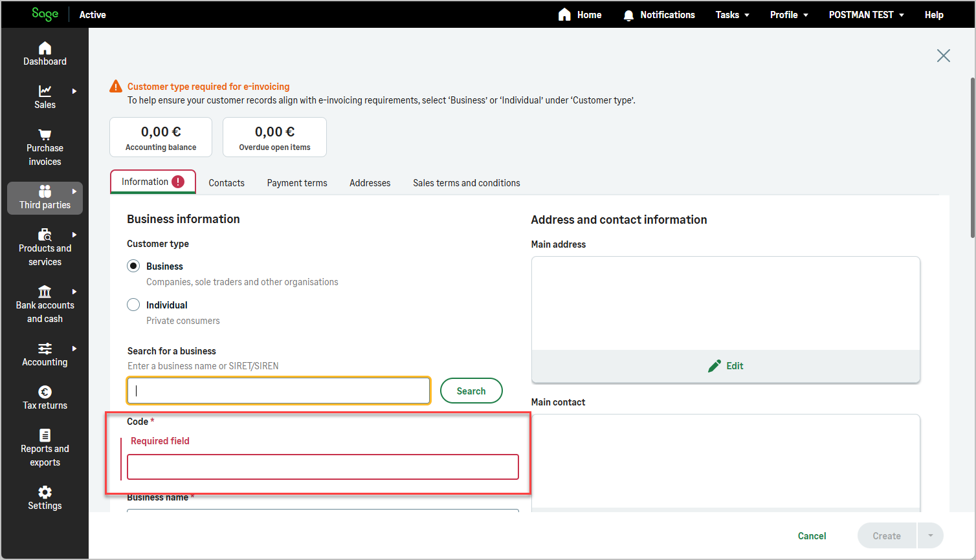Open the Tax returns euro icon
This screenshot has height=560, width=976.
[45, 391]
